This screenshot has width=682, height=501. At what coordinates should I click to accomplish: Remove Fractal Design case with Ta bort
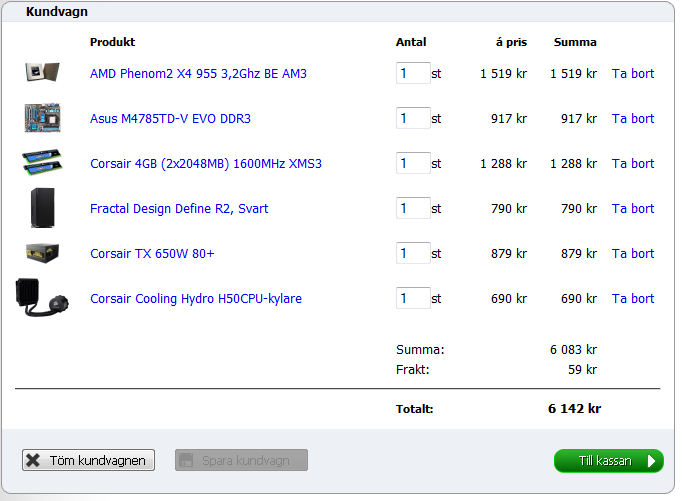632,208
